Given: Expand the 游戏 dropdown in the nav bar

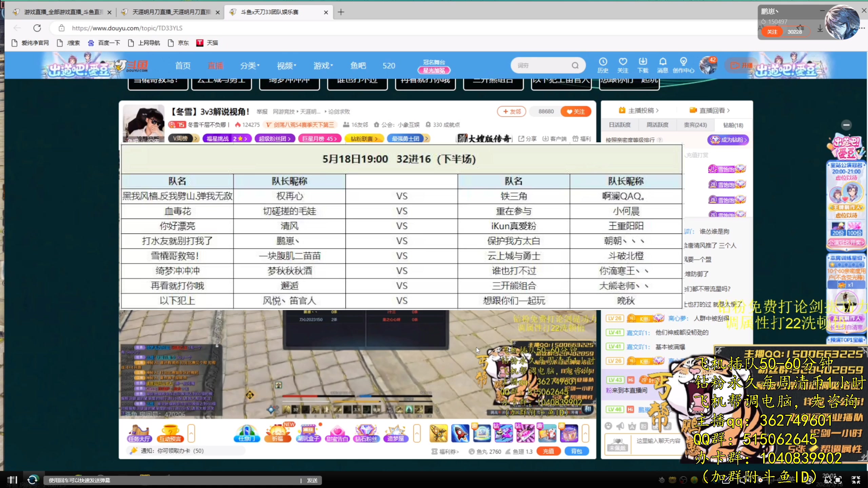Looking at the screenshot, I should click(323, 65).
